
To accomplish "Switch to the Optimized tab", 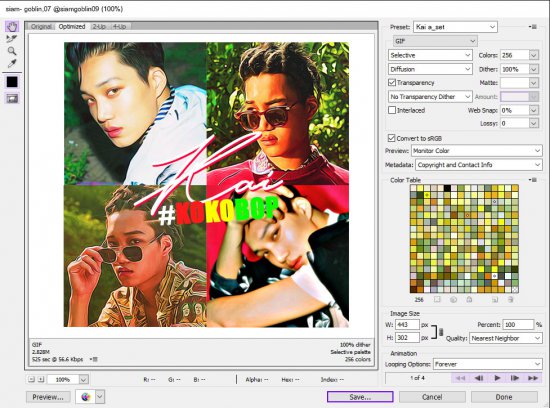I will 72,27.
